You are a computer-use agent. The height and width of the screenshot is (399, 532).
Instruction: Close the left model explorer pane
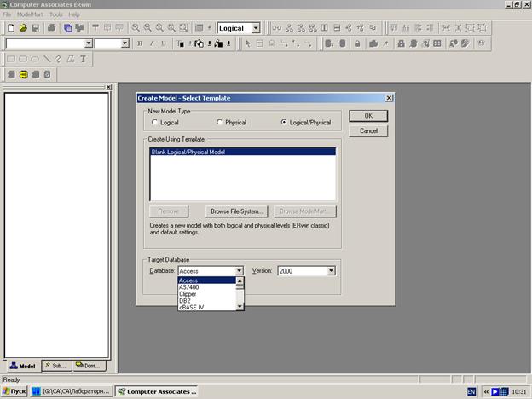click(108, 87)
